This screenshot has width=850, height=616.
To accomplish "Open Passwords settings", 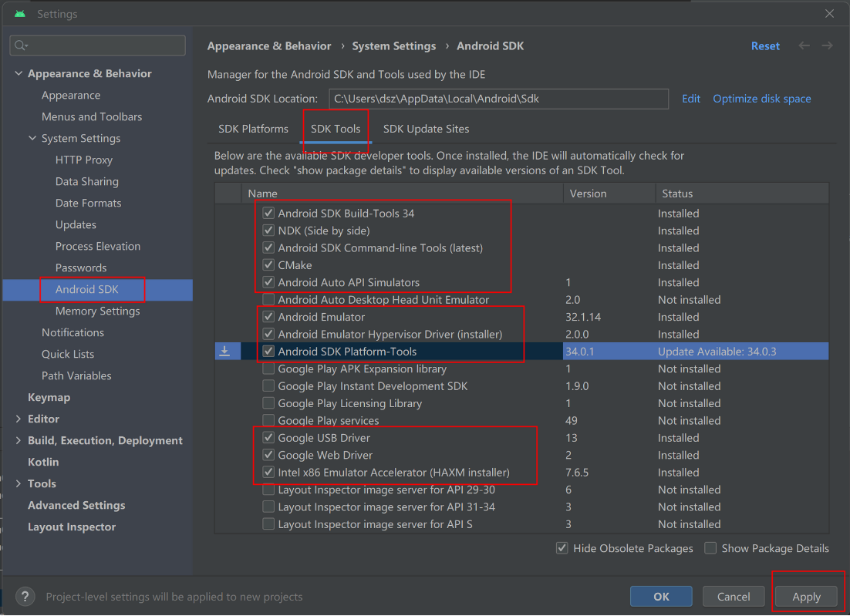I will (x=81, y=268).
